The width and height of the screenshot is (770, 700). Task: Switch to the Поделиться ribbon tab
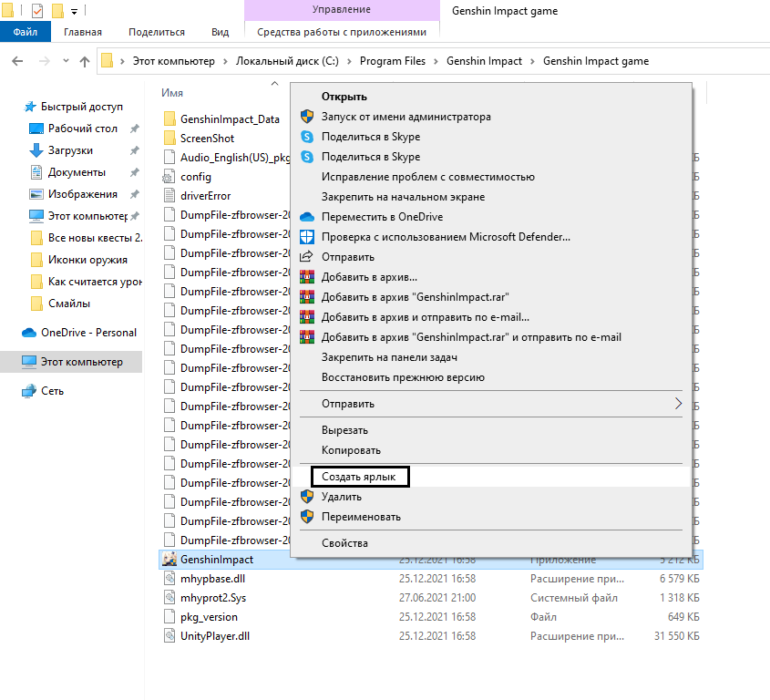point(157,32)
